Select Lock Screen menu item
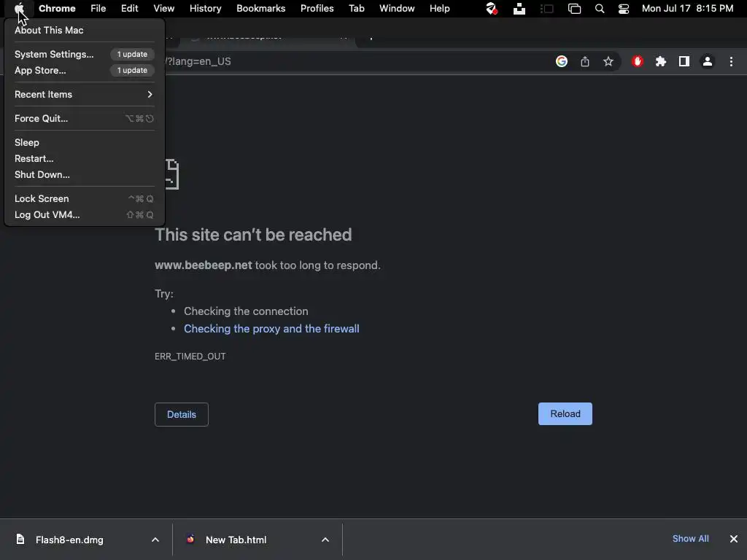Image resolution: width=747 pixels, height=560 pixels. point(85,198)
